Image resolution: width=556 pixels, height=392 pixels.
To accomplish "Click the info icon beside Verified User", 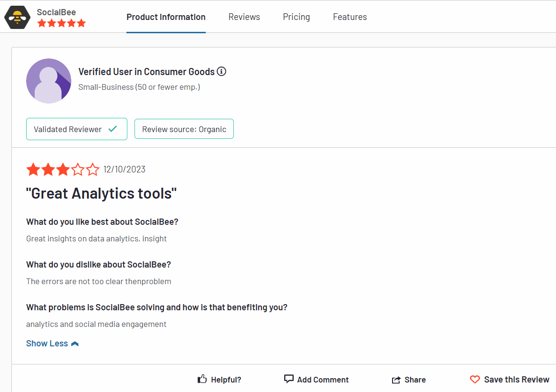I will [221, 72].
